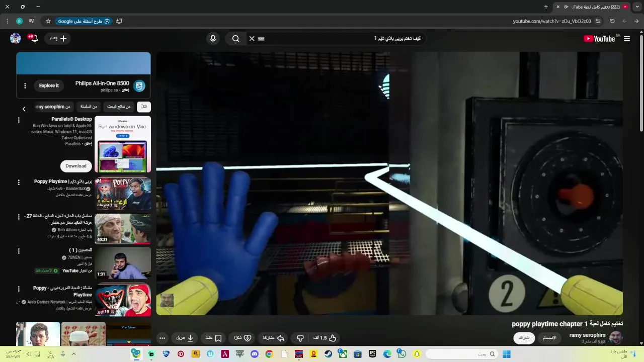Open the Parallels 'Run windows on Mac' thumbnail

coord(122,145)
